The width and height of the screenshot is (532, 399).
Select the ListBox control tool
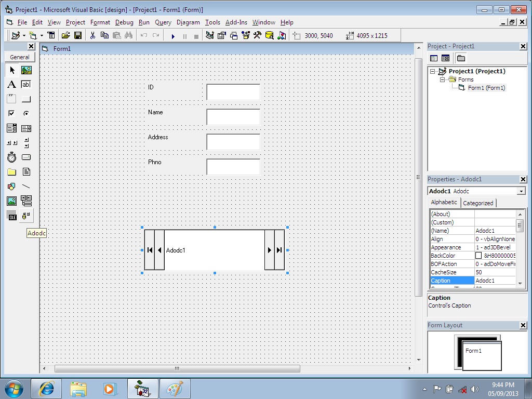coord(26,128)
